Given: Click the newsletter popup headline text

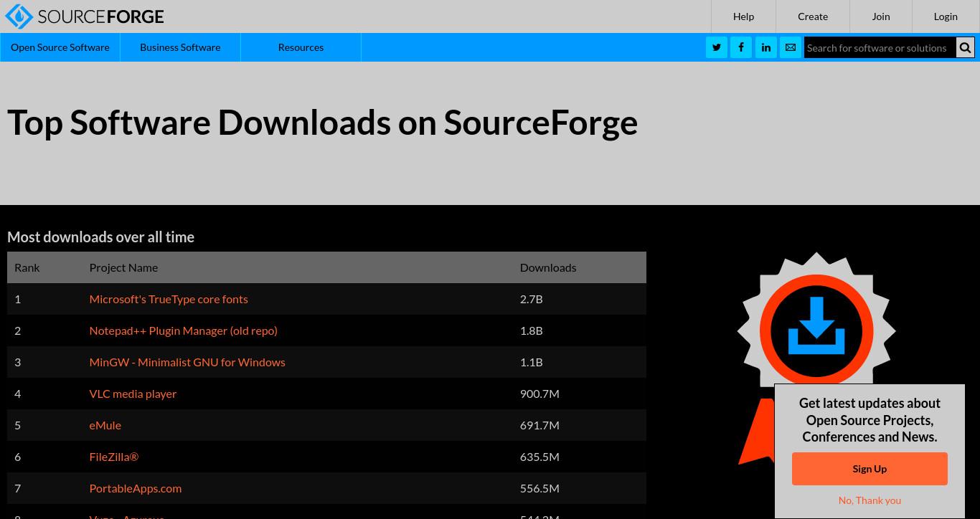Looking at the screenshot, I should [870, 420].
